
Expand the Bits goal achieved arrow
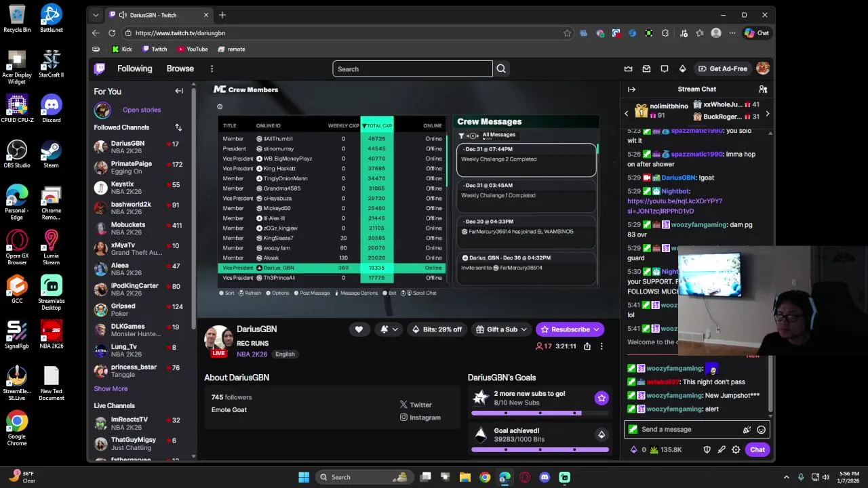601,434
